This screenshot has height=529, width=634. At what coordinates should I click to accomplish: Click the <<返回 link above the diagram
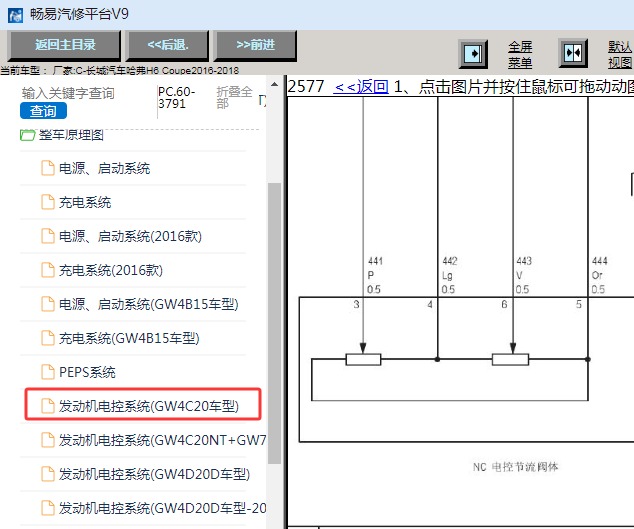361,86
